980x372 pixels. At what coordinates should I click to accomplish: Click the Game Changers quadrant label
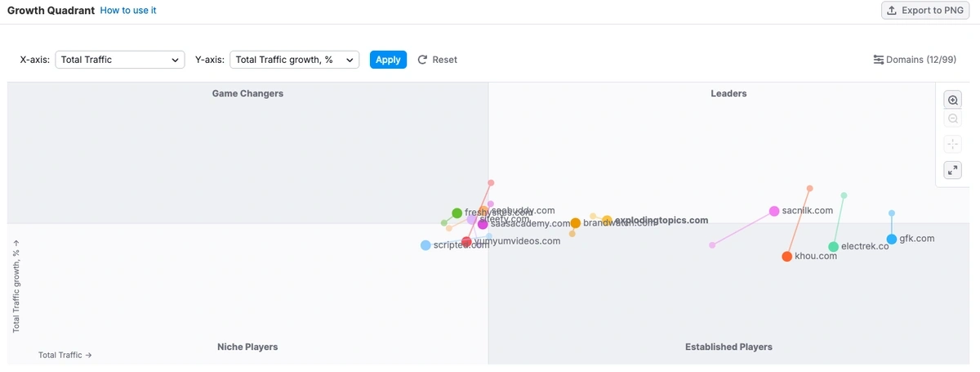point(247,93)
